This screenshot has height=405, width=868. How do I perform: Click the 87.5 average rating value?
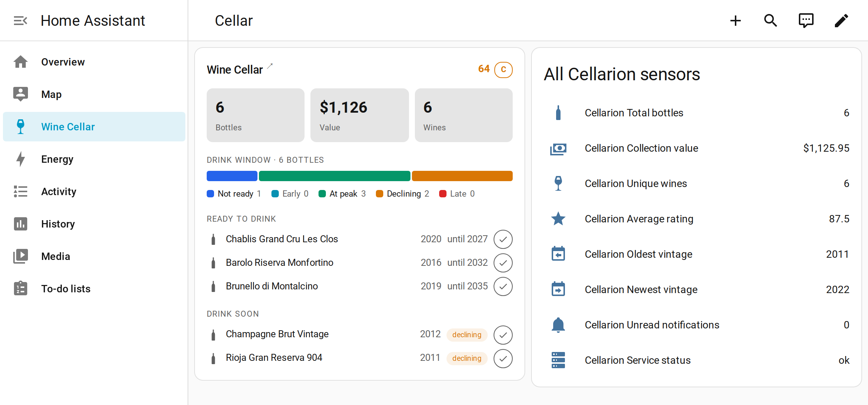[x=839, y=219]
